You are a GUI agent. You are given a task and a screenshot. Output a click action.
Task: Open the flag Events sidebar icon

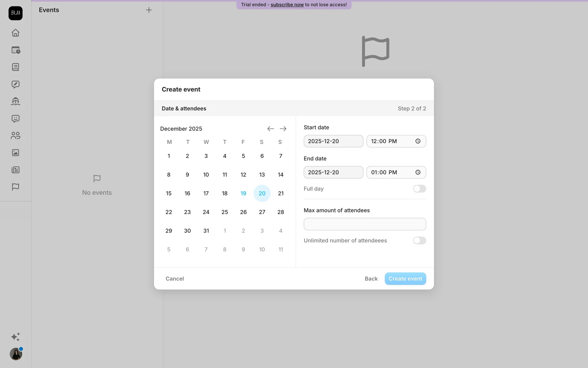click(x=15, y=187)
